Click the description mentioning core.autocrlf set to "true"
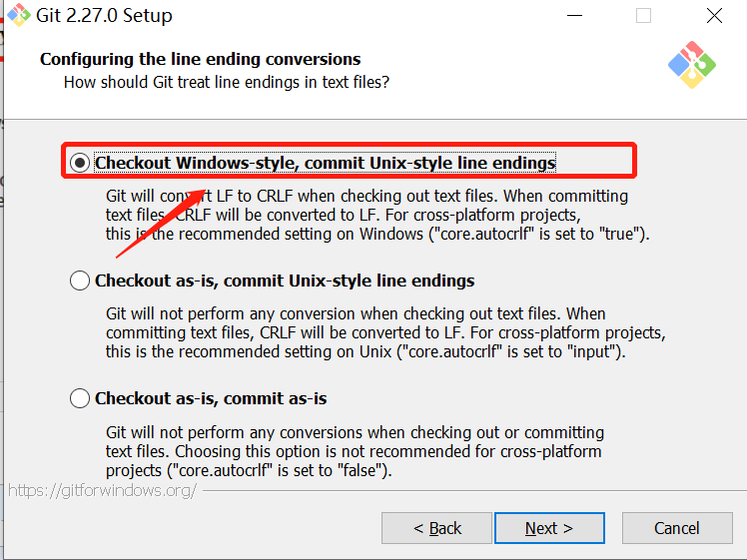747x560 pixels. coord(377,215)
